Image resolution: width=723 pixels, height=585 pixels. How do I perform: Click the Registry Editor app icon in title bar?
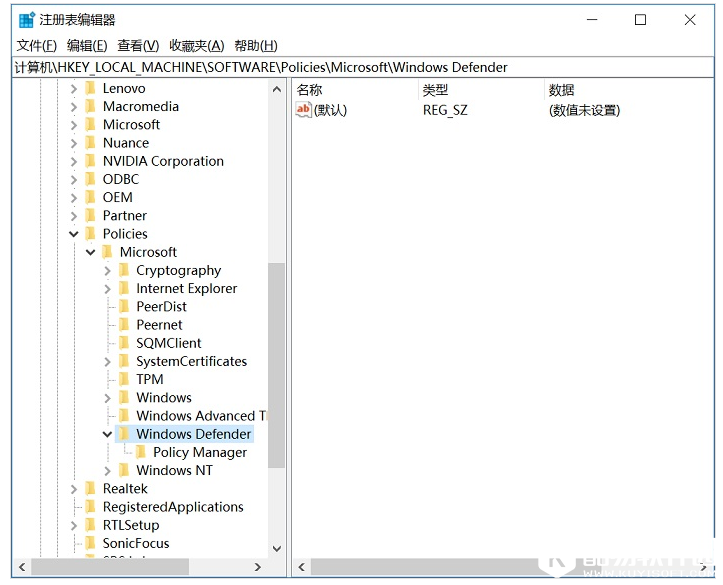pos(27,20)
